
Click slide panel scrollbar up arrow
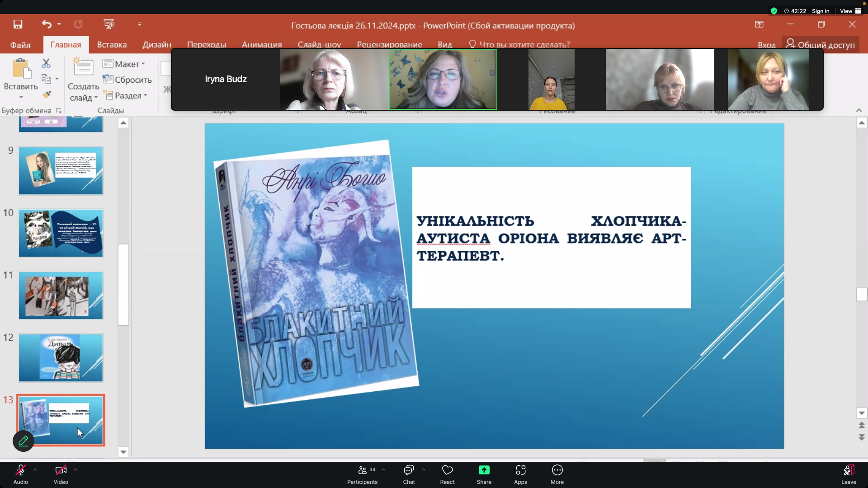coord(123,123)
